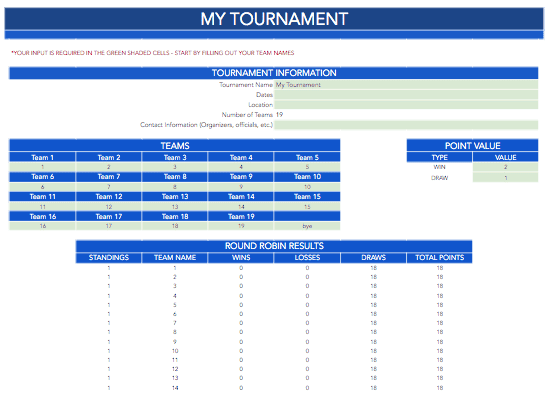Edit the name cell under Team 5
The image size is (551, 400).
click(x=307, y=167)
